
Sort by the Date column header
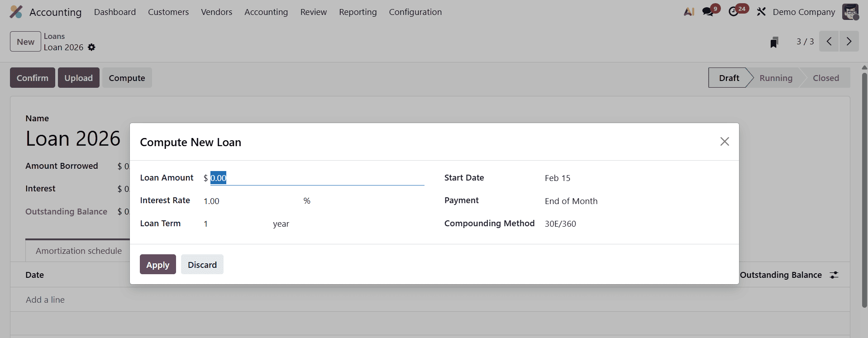pyautogui.click(x=35, y=275)
